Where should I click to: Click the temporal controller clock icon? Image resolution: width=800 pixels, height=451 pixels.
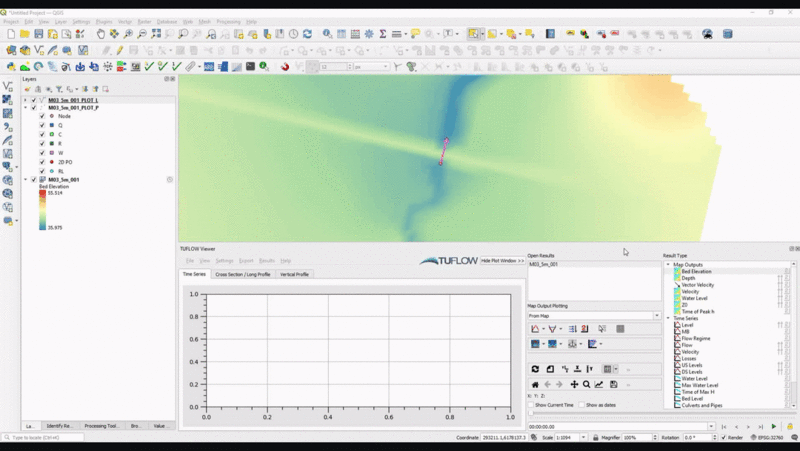point(293,34)
